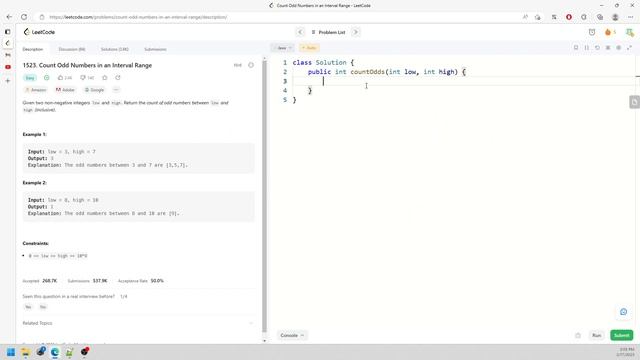Click the description panel scrollbar
Screen dimensions: 640x360
point(264,196)
